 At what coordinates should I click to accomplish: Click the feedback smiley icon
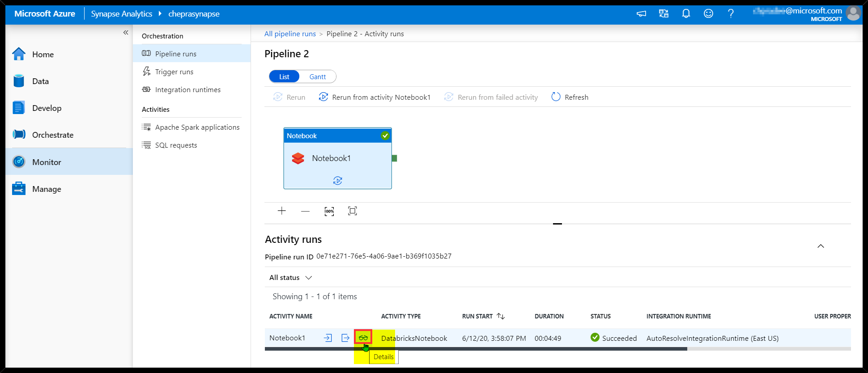[708, 14]
